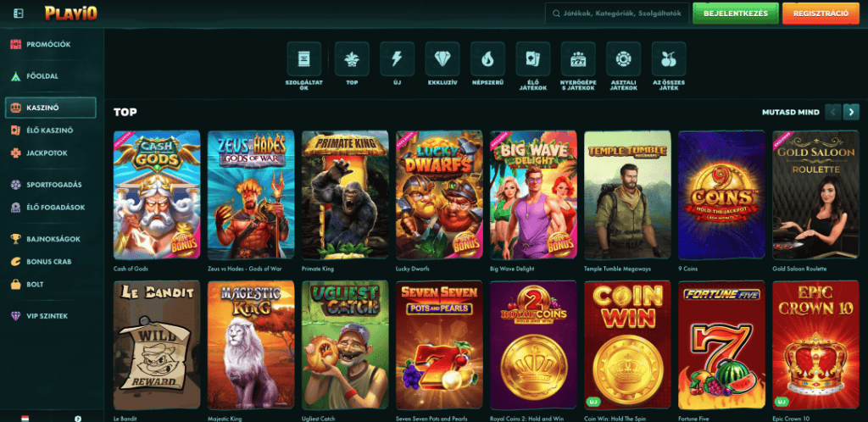Click the 'Gold Saloon Roulette' title text

(x=799, y=269)
